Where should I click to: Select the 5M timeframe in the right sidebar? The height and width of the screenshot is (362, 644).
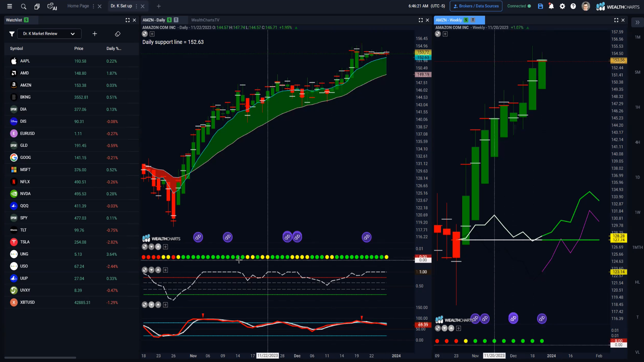click(637, 72)
